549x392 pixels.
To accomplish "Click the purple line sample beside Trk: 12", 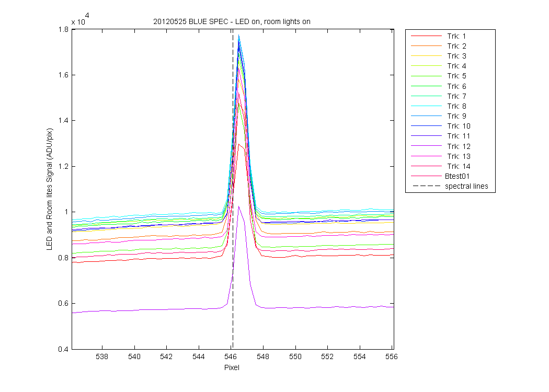I will pyautogui.click(x=426, y=146).
